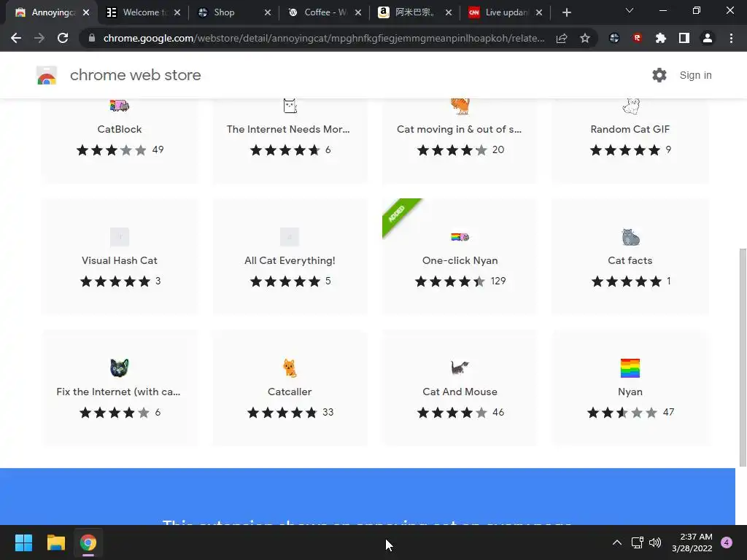This screenshot has height=560, width=747.
Task: Click the Fix the Internet black cat icon
Action: click(119, 367)
